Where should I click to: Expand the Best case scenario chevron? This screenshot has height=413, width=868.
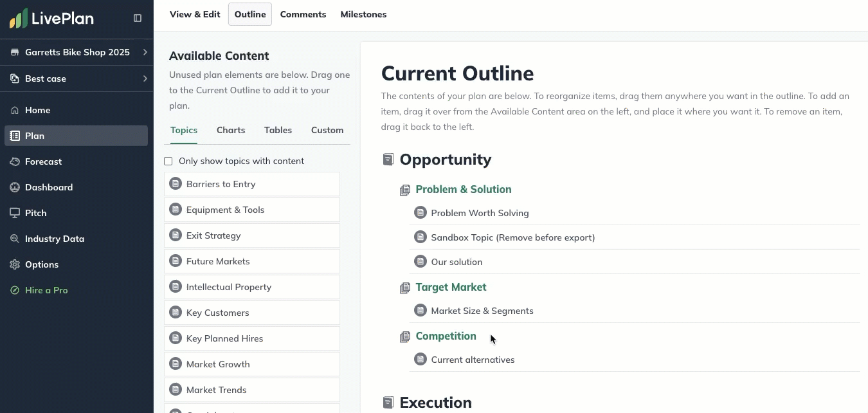point(145,78)
